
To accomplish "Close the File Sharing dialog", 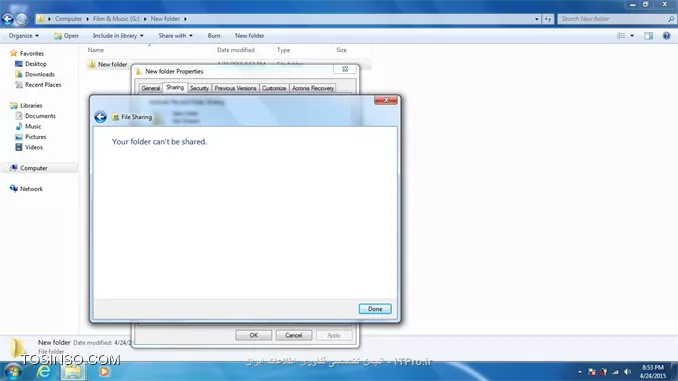I will tap(386, 100).
